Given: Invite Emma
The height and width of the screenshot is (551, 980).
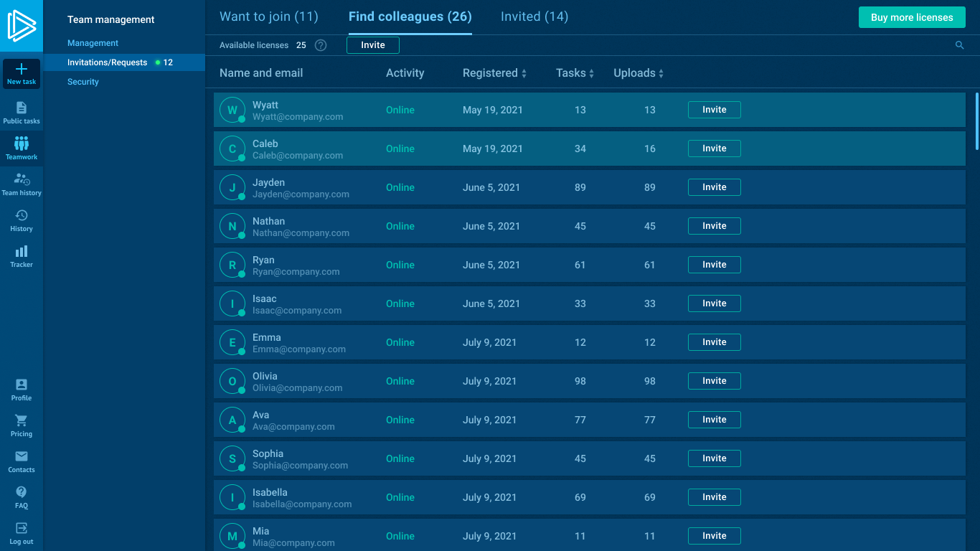Looking at the screenshot, I should 715,342.
